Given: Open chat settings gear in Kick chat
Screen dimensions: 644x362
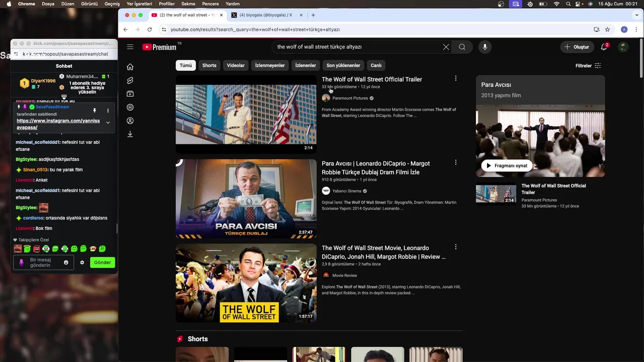Looking at the screenshot, I should [82, 262].
